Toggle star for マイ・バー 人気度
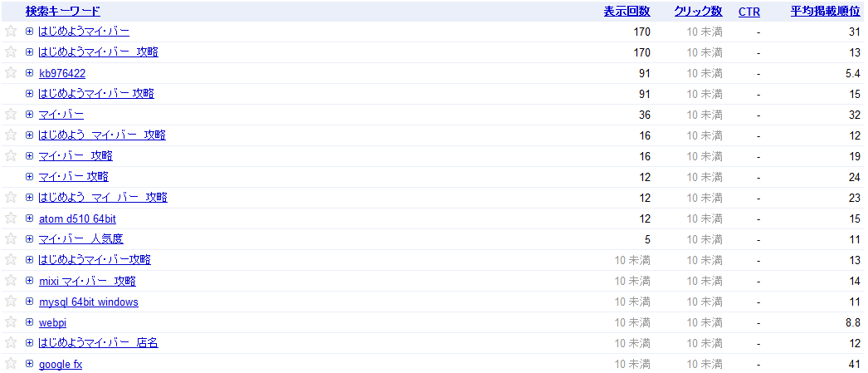Viewport: 868px width, 373px height. [x=11, y=239]
